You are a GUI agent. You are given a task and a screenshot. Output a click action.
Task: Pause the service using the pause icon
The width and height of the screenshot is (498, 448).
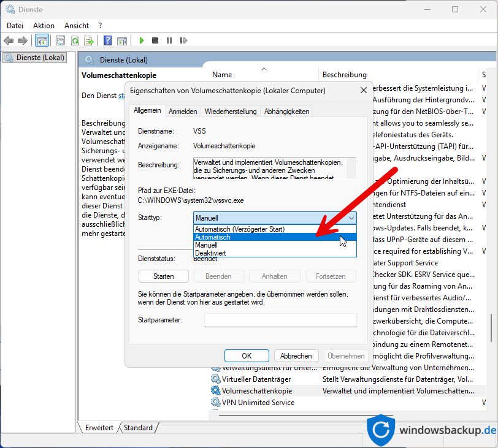[169, 40]
